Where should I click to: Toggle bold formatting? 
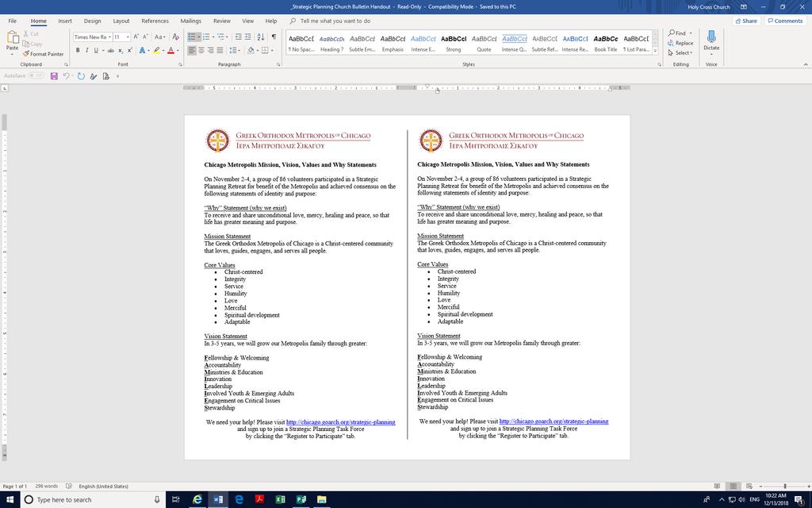tap(78, 50)
